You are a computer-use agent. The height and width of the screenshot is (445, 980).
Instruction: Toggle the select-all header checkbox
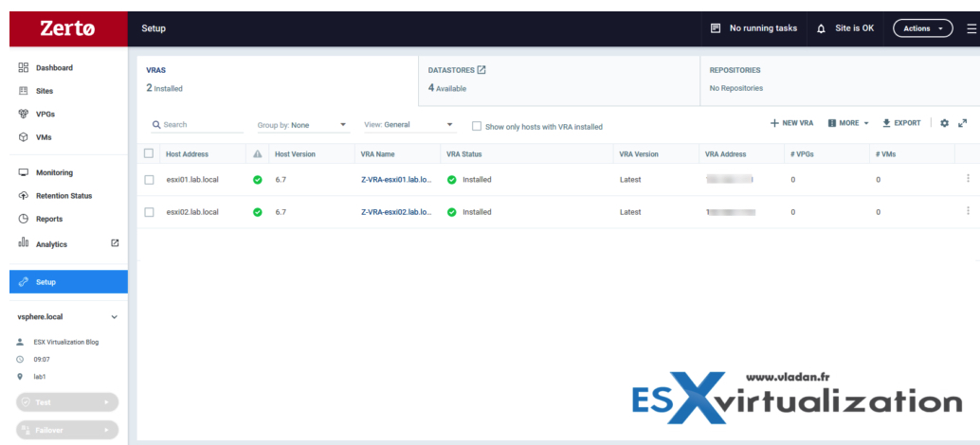(149, 153)
